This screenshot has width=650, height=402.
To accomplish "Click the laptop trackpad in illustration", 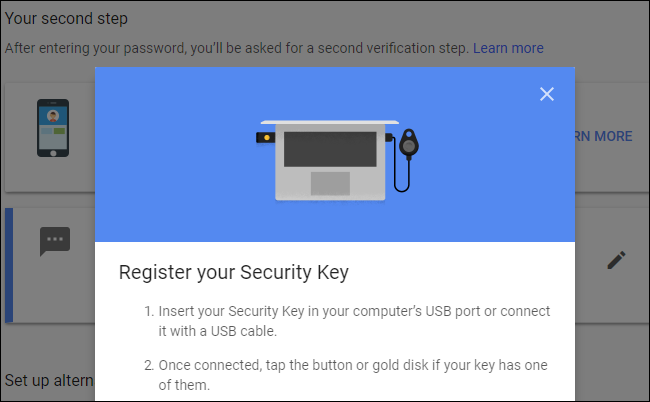I will point(330,183).
